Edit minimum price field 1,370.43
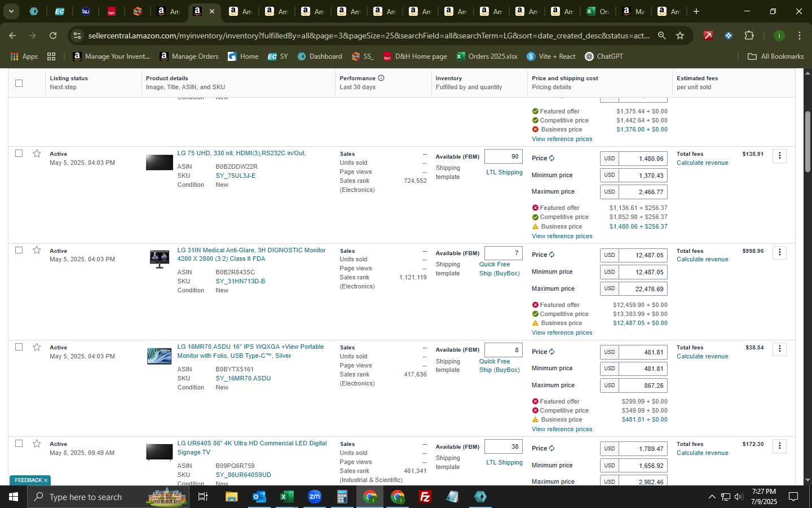 643,176
